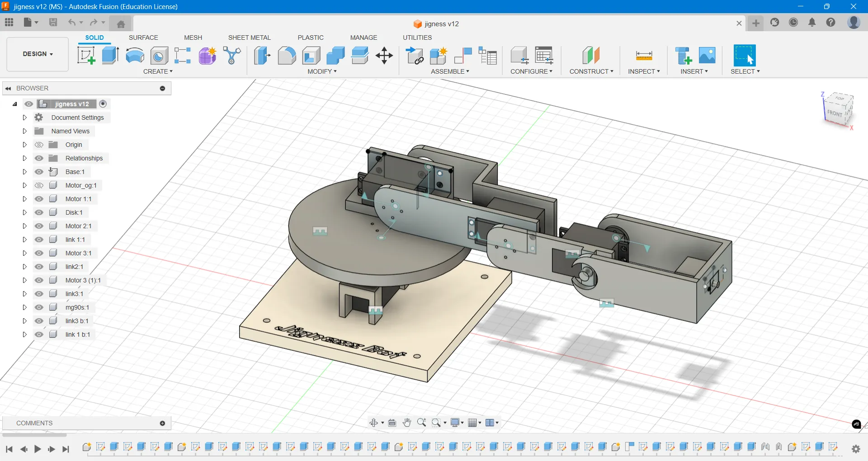Select the Create Sketch tool
Screen dimensions: 868x461
(x=86, y=56)
